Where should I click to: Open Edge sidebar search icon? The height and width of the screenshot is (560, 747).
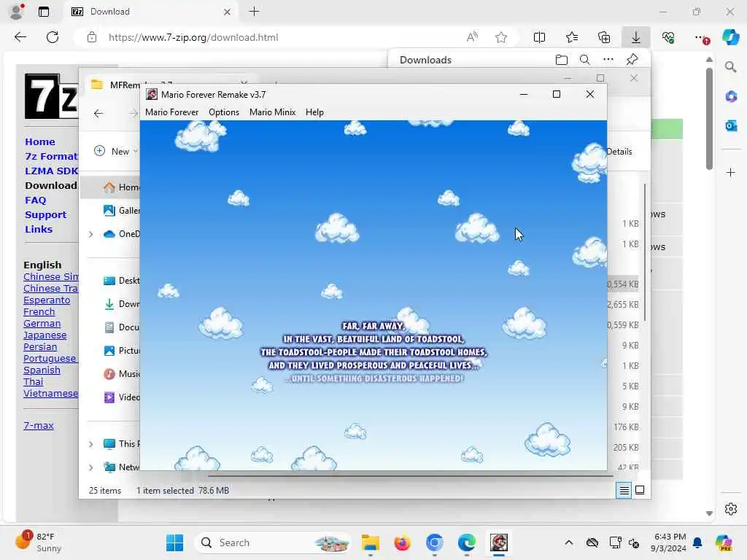tap(731, 67)
